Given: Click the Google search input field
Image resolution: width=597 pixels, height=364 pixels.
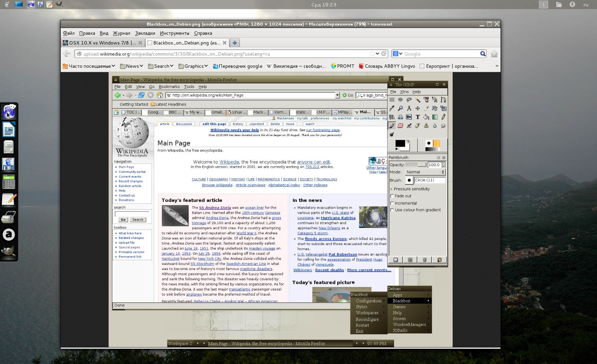Looking at the screenshot, I should click(441, 54).
